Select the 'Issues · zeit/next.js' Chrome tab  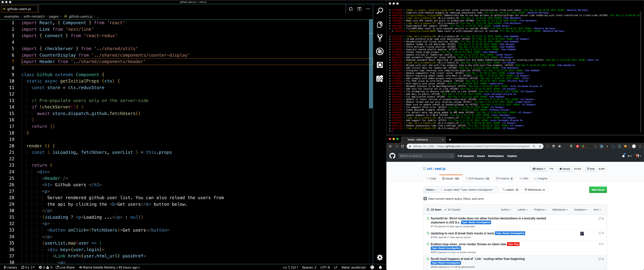[x=423, y=139]
